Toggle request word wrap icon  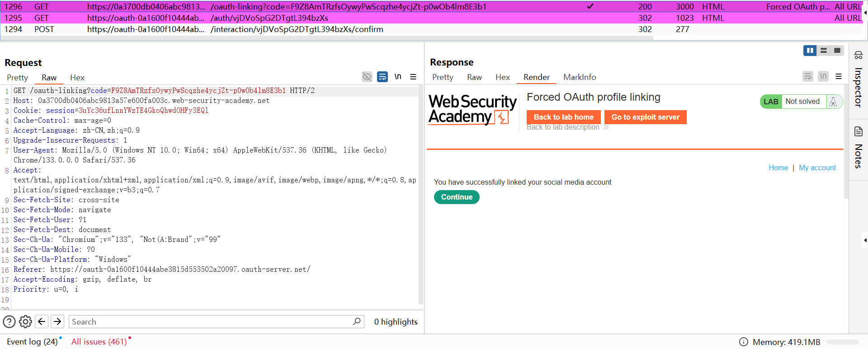pos(382,77)
